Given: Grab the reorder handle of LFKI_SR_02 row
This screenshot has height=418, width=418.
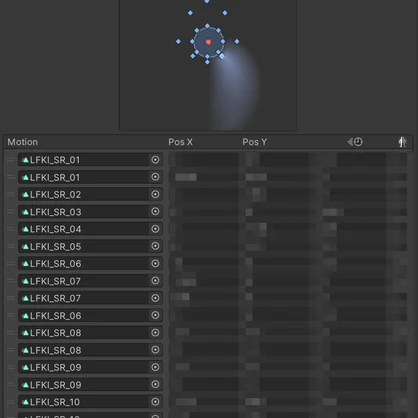Looking at the screenshot, I should coord(11,194).
